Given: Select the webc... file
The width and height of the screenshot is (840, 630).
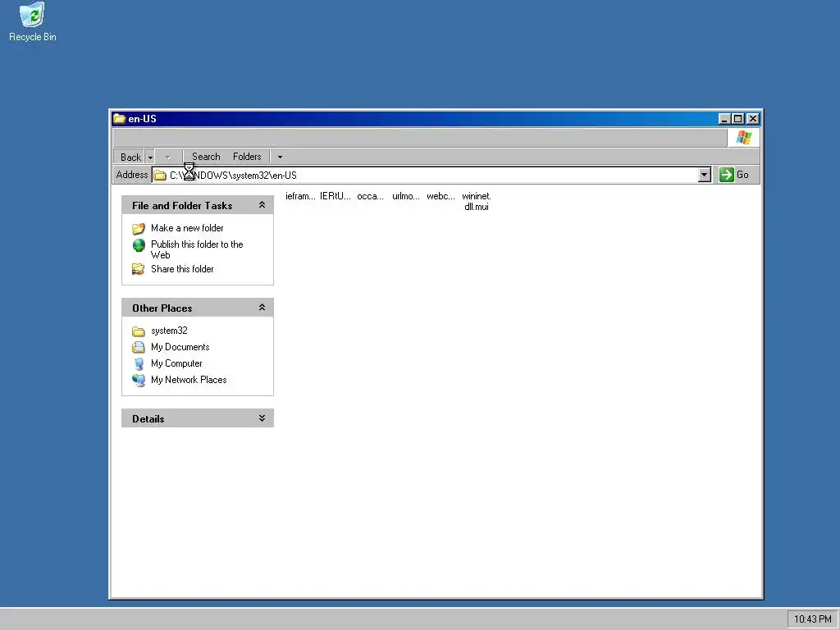Looking at the screenshot, I should [x=441, y=196].
